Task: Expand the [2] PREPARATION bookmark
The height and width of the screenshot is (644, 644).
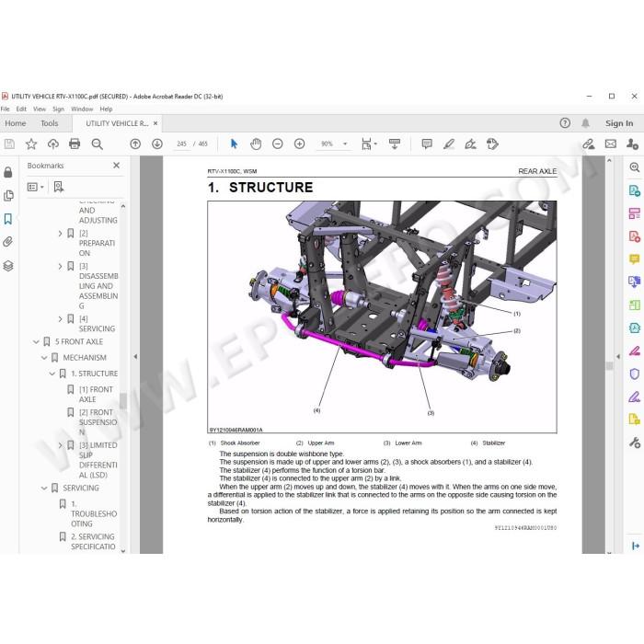Action: pyautogui.click(x=60, y=234)
